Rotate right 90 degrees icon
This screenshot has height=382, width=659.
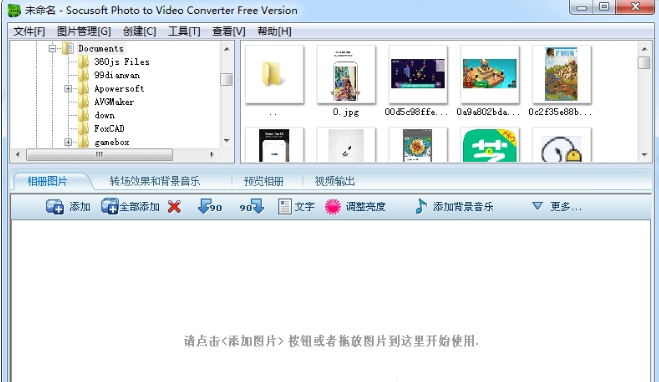pyautogui.click(x=251, y=206)
